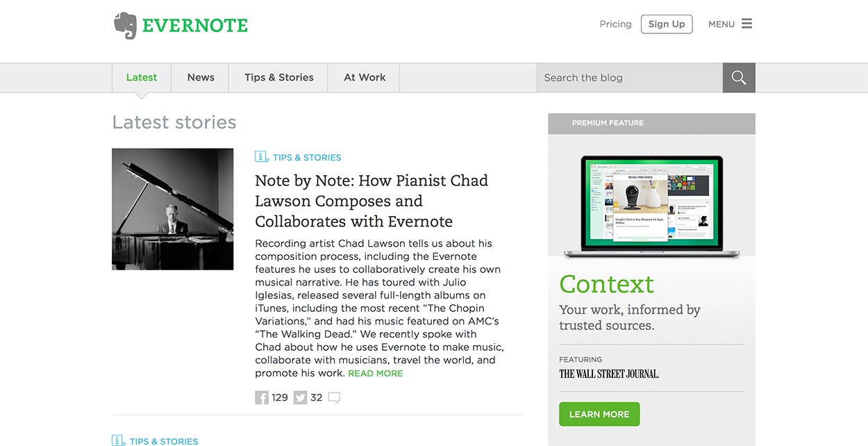Open TIPS & STORIES category above Chad Lawson title
868x446 pixels.
[307, 158]
